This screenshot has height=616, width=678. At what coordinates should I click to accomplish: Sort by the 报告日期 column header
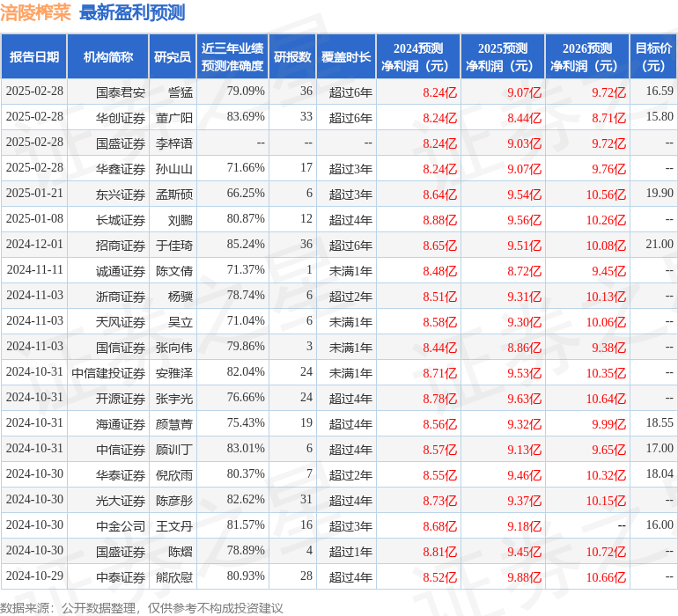pyautogui.click(x=34, y=57)
